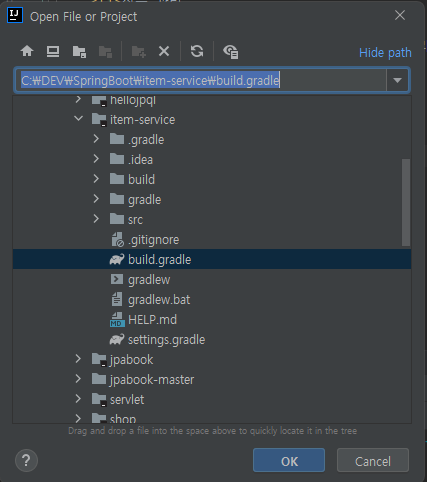Expand the .idea folder
The width and height of the screenshot is (427, 482).
(96, 159)
